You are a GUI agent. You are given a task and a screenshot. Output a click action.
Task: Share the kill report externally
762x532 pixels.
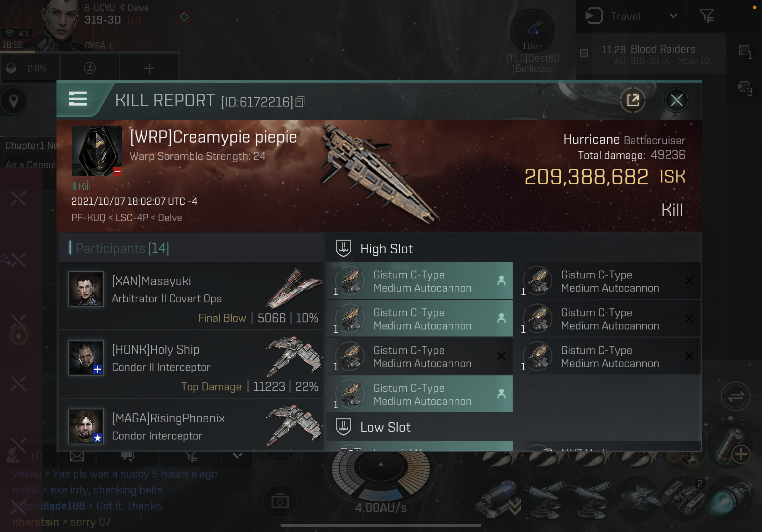[633, 100]
